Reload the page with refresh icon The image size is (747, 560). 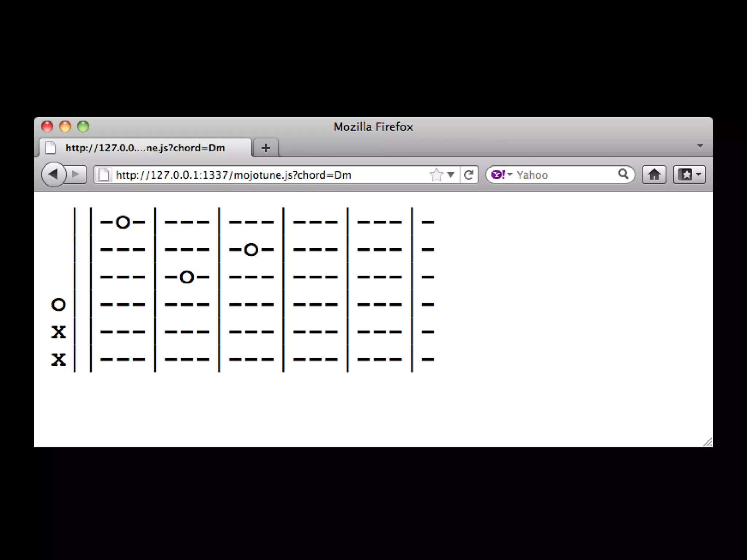[469, 175]
